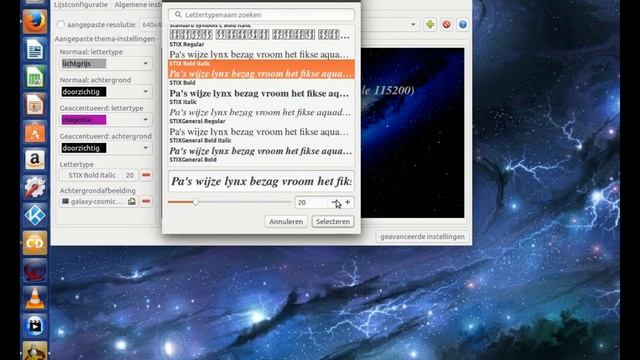Select the STIX Bold font row
640x360 pixels.
click(x=261, y=89)
